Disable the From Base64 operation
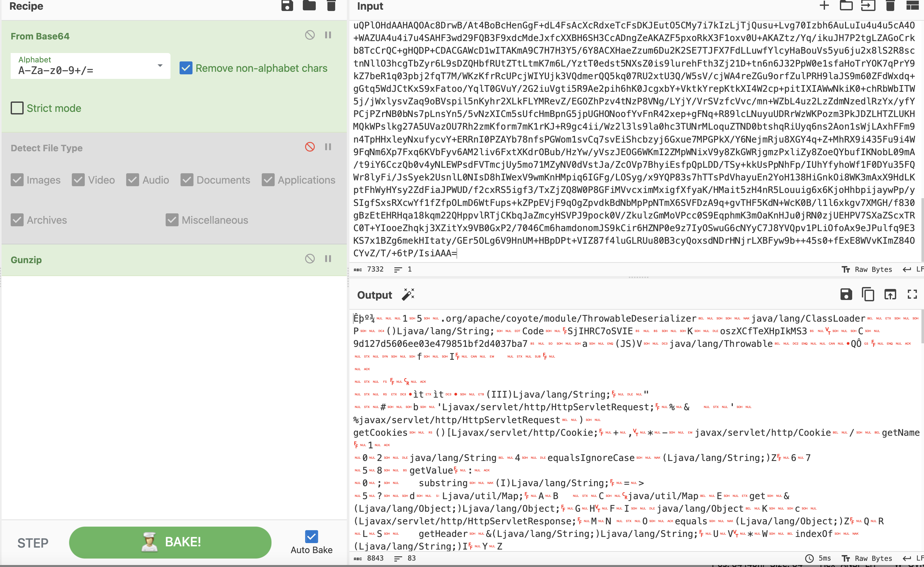 point(310,35)
